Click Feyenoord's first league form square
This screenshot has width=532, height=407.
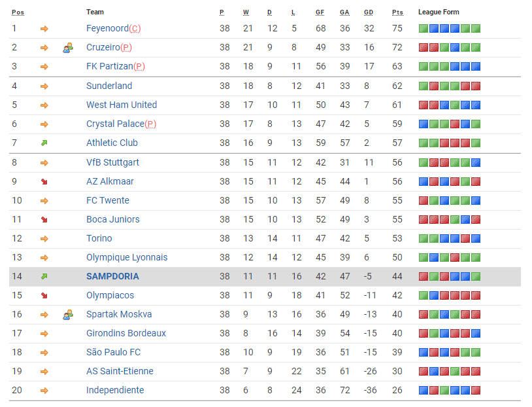(424, 29)
